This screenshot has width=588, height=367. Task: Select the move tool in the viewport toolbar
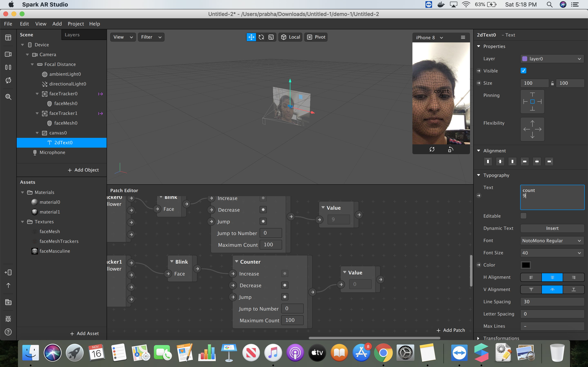(x=251, y=37)
